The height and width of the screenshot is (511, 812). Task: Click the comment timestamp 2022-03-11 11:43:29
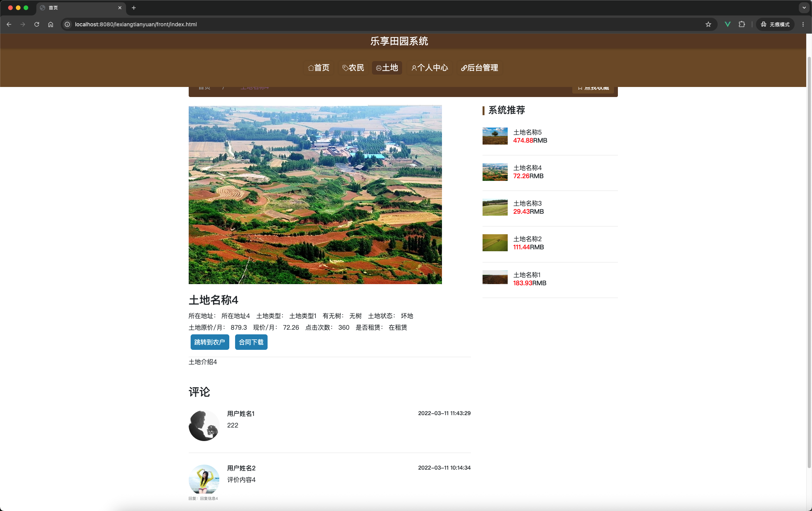(x=444, y=413)
